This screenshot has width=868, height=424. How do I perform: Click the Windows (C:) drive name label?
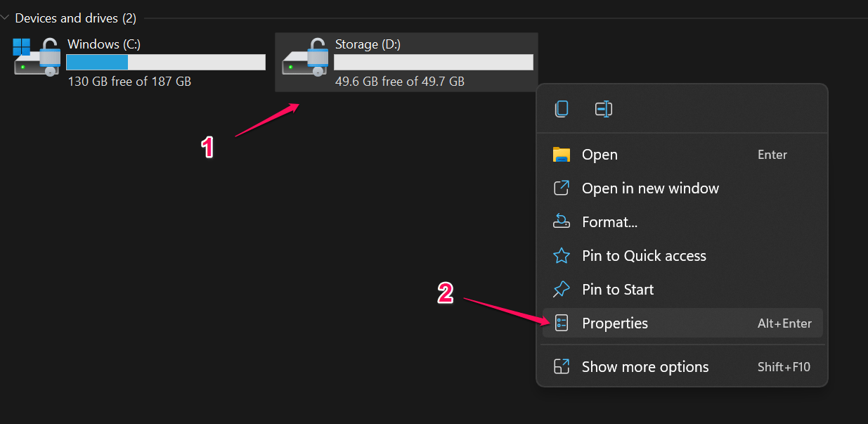pyautogui.click(x=104, y=44)
